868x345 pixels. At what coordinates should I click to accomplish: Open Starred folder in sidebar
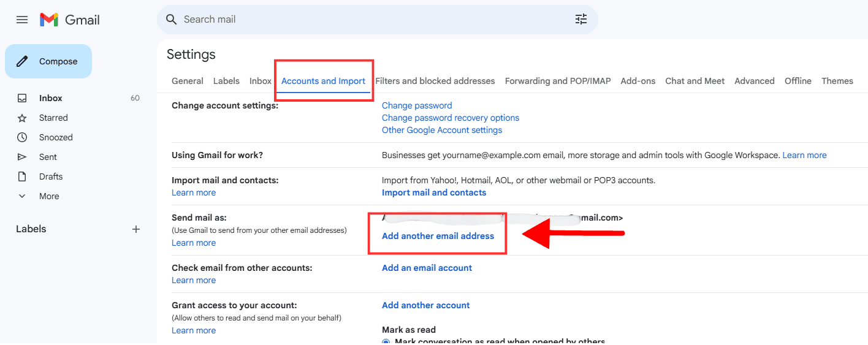click(53, 118)
